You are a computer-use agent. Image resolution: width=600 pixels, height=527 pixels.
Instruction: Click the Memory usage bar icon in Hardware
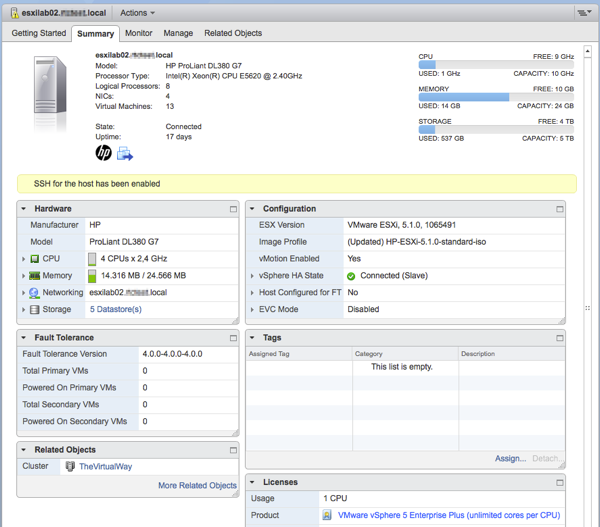pos(92,276)
